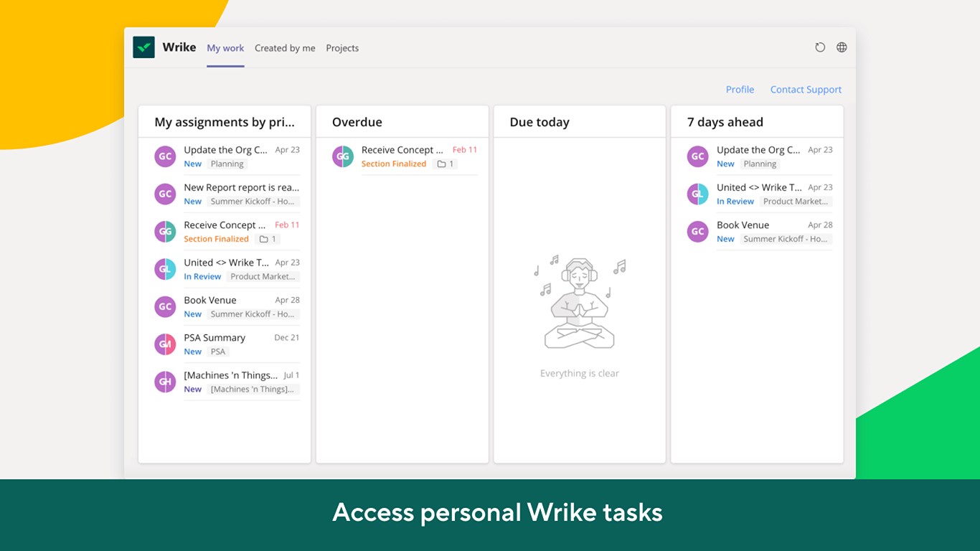Open the New Report report task
This screenshot has width=980, height=551.
click(242, 187)
